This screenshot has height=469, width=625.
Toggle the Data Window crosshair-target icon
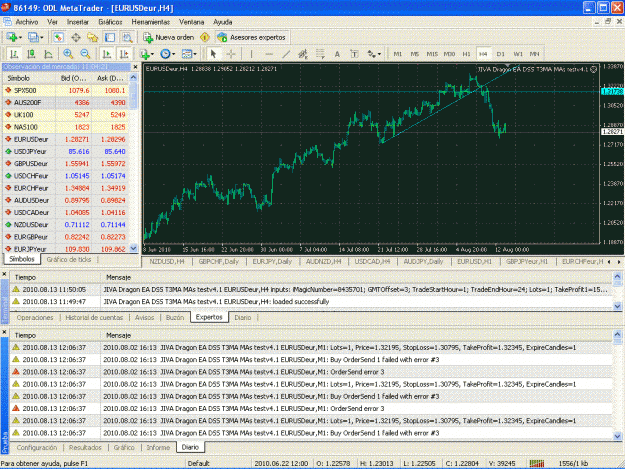[76, 37]
